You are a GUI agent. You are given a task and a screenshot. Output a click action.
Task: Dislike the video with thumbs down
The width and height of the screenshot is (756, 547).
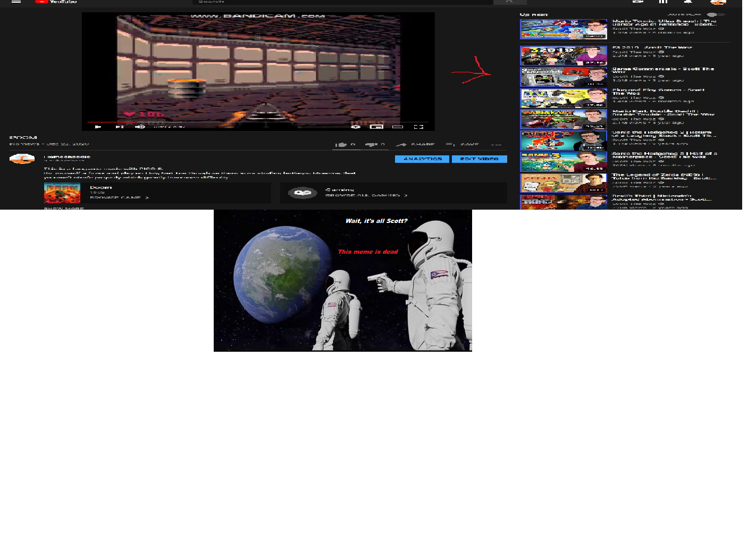coord(371,144)
